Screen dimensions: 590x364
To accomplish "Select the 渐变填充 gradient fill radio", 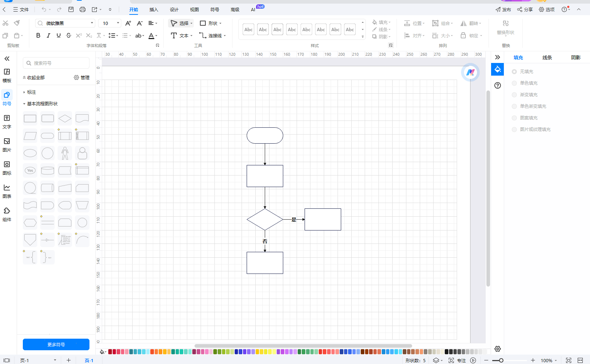I will (x=514, y=95).
